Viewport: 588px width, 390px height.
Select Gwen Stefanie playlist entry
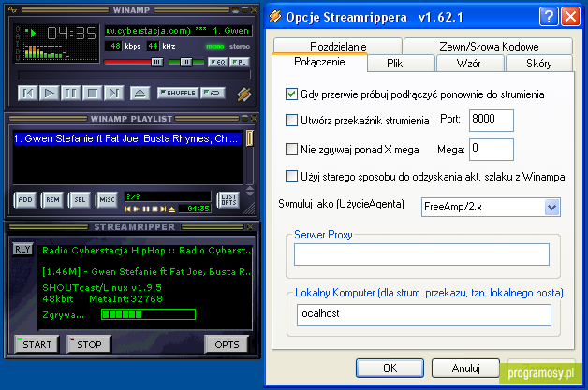pos(127,138)
